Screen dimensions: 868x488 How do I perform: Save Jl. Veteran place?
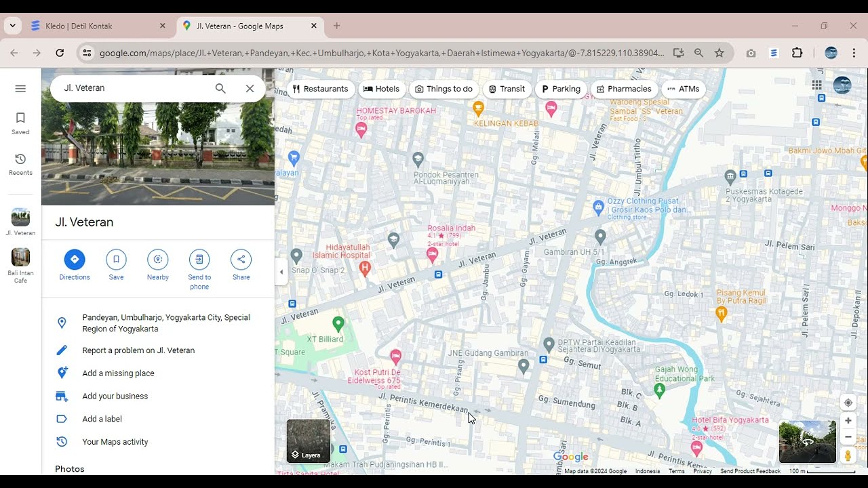pyautogui.click(x=116, y=265)
